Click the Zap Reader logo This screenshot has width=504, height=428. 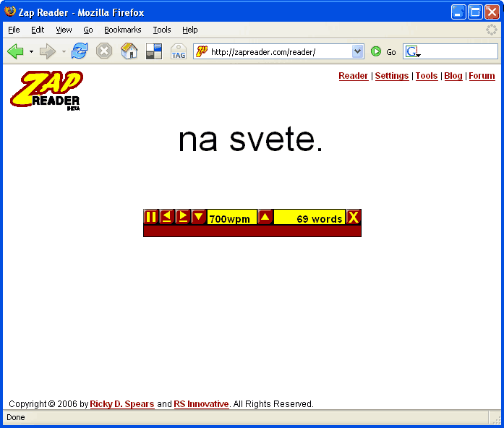(46, 90)
